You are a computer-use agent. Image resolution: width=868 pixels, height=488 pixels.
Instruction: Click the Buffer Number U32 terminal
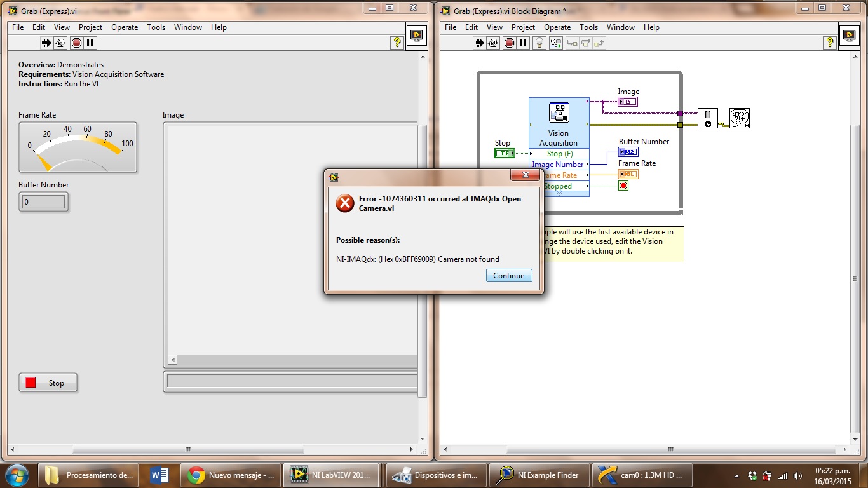[x=628, y=152]
